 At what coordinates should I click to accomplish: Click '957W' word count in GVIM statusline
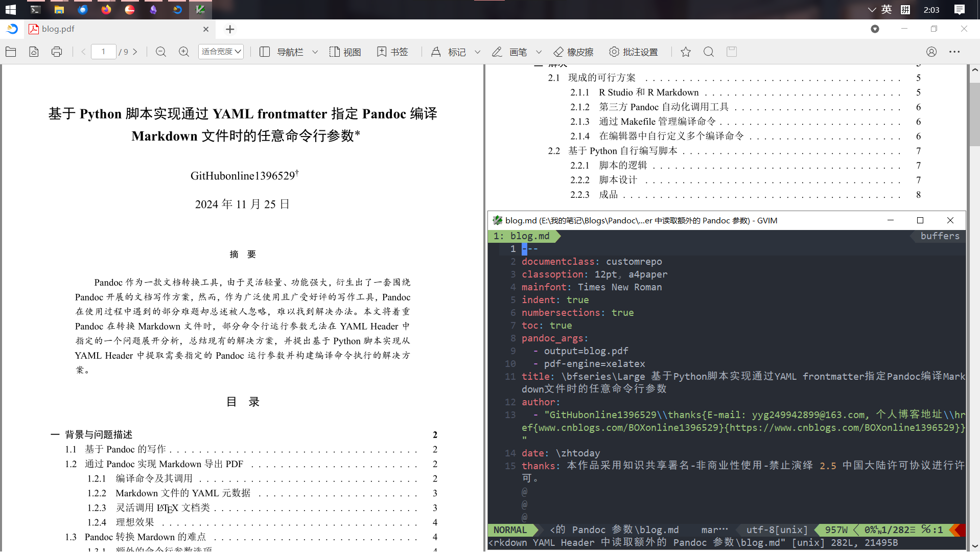tap(836, 530)
